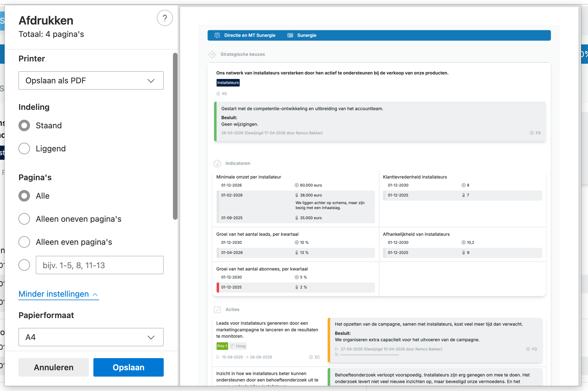
Task: Click the target icon beside 10,2
Action: (463, 243)
